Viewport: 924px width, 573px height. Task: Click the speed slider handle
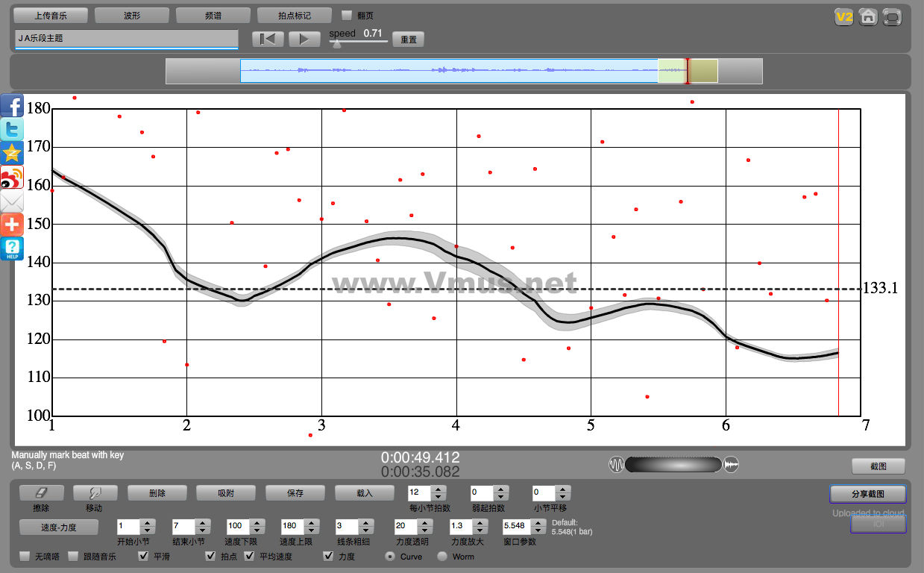click(x=336, y=44)
